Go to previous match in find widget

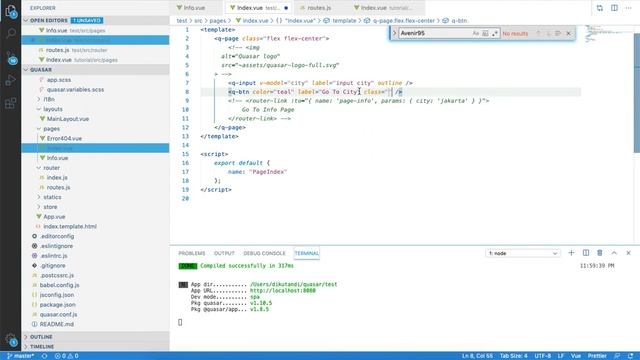(538, 33)
